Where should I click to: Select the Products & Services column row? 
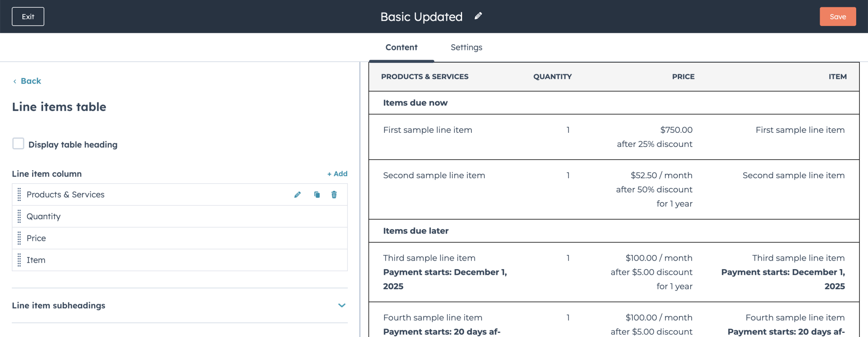tap(180, 194)
